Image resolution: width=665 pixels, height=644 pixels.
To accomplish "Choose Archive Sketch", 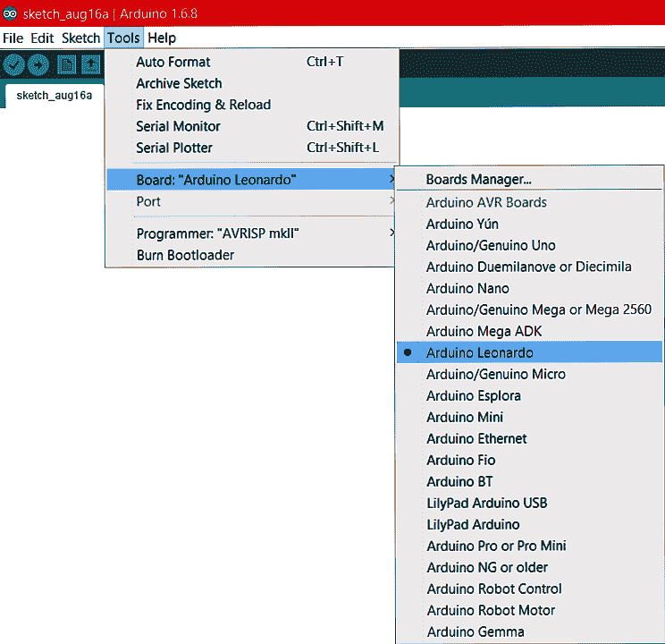I will pos(251,84).
